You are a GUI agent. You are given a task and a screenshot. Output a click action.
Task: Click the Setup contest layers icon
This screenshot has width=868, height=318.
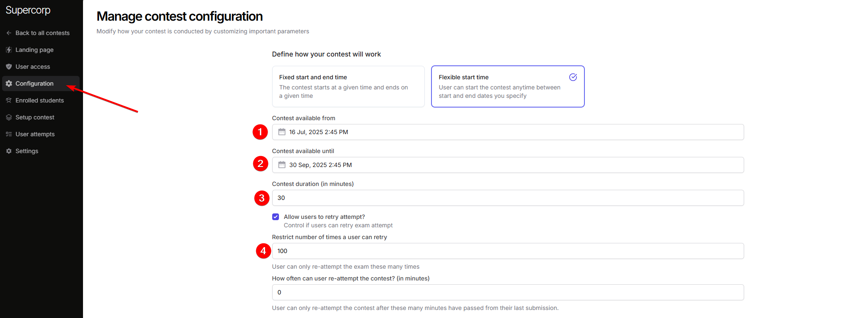pyautogui.click(x=9, y=117)
